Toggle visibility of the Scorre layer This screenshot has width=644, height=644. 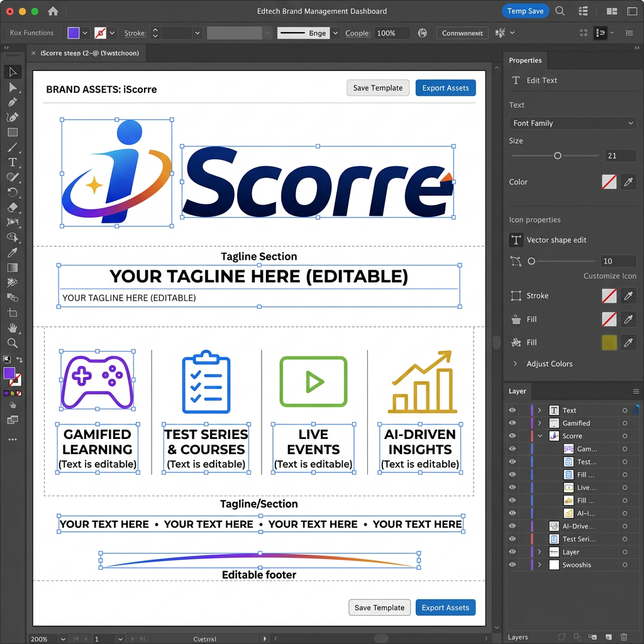tap(512, 436)
